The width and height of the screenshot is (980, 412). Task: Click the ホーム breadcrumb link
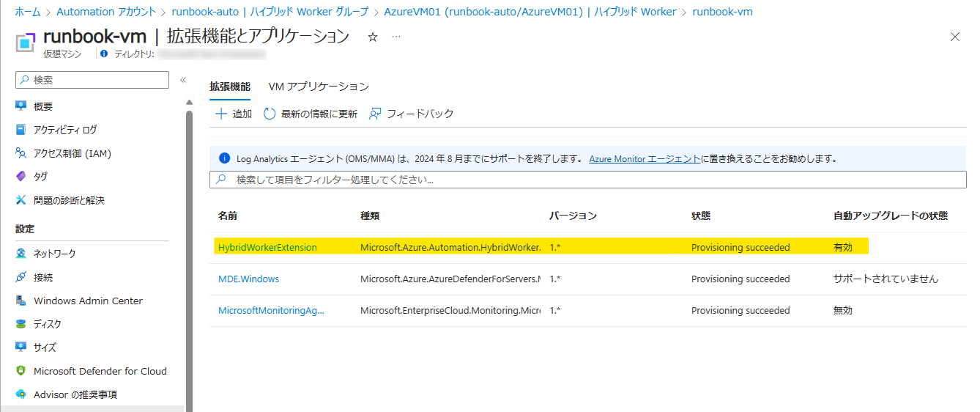click(28, 12)
